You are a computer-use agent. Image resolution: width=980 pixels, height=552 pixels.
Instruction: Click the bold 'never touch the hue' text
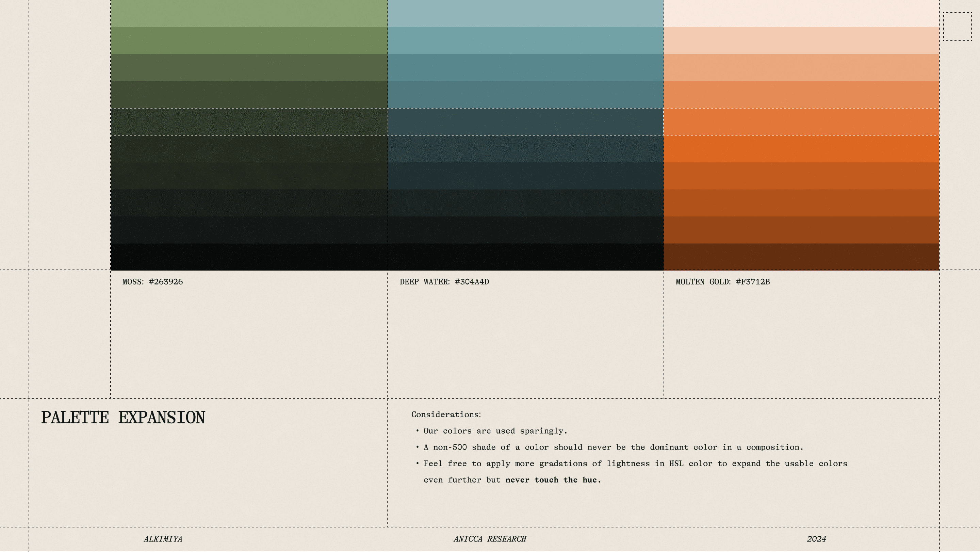(553, 480)
